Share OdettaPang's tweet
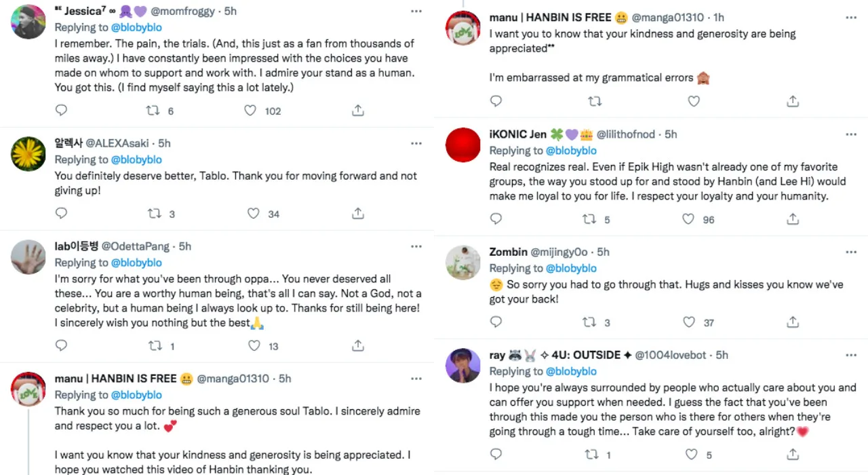This screenshot has height=475, width=868. pos(358,345)
